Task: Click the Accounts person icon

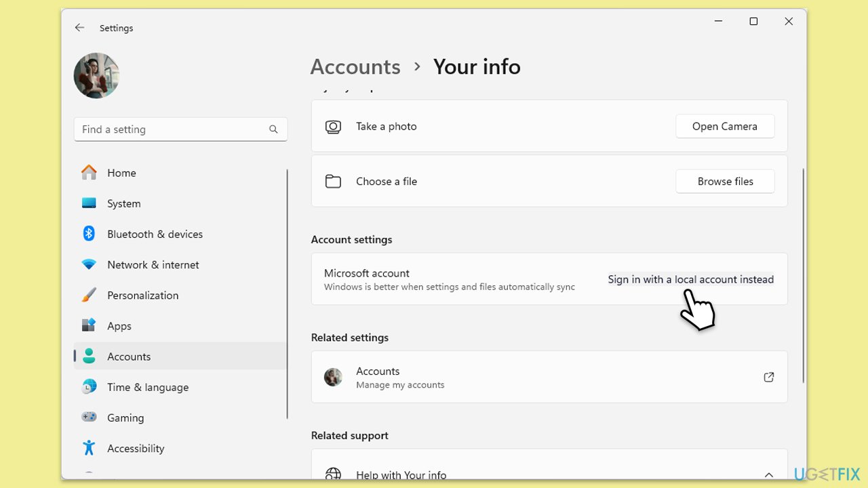Action: pos(89,356)
